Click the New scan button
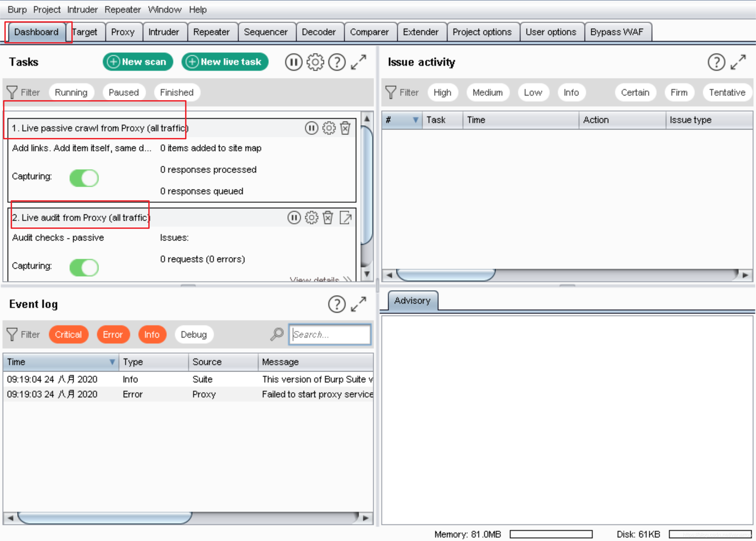Image resolution: width=756 pixels, height=541 pixels. (138, 62)
